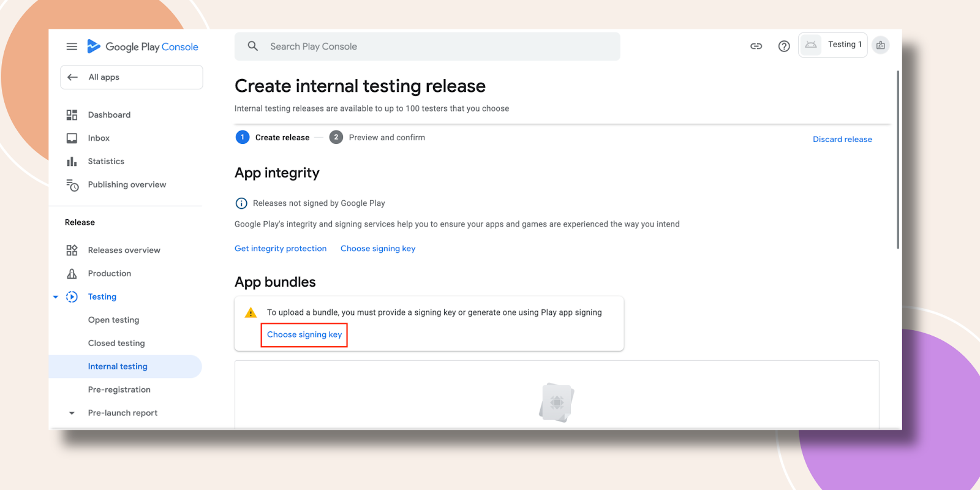This screenshot has height=490, width=980.
Task: Click the Create release step 1
Action: pos(273,137)
